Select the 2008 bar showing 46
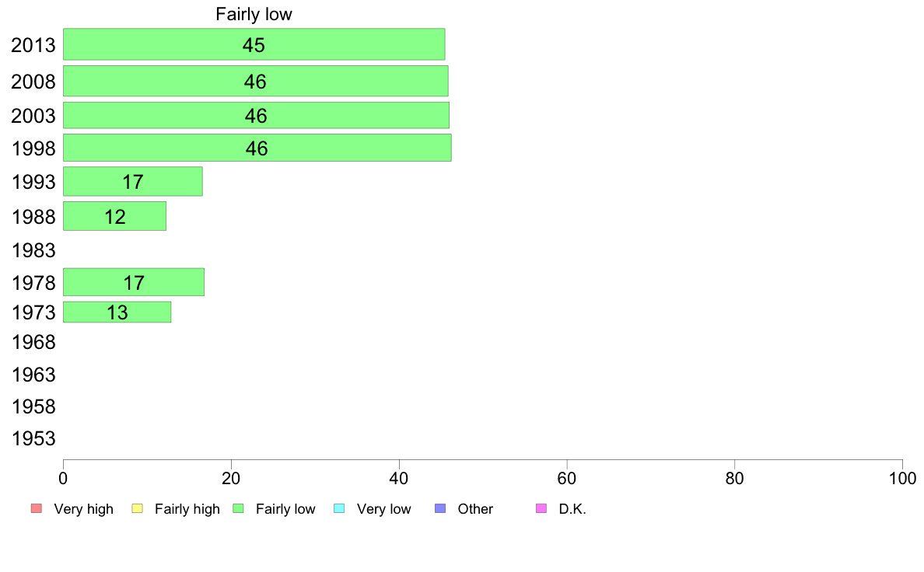This screenshot has height=572, width=924. point(256,81)
